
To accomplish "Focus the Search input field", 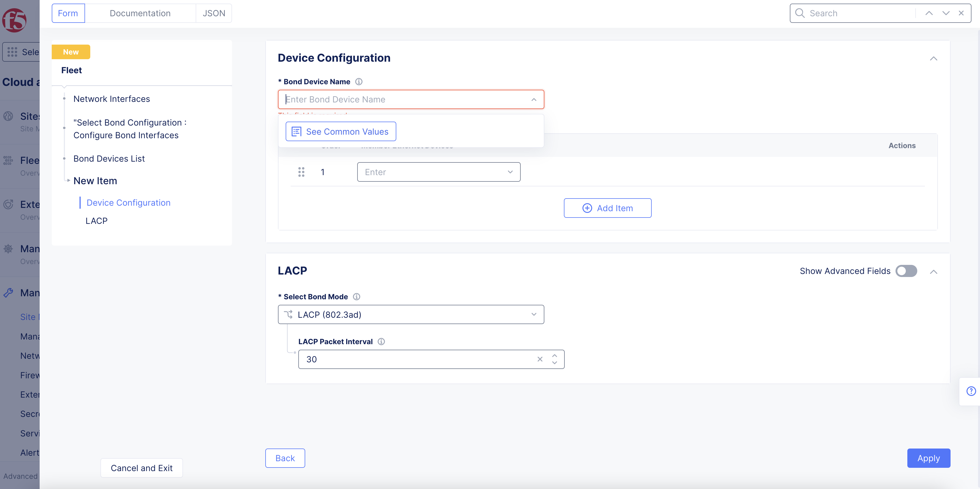I will (x=860, y=13).
